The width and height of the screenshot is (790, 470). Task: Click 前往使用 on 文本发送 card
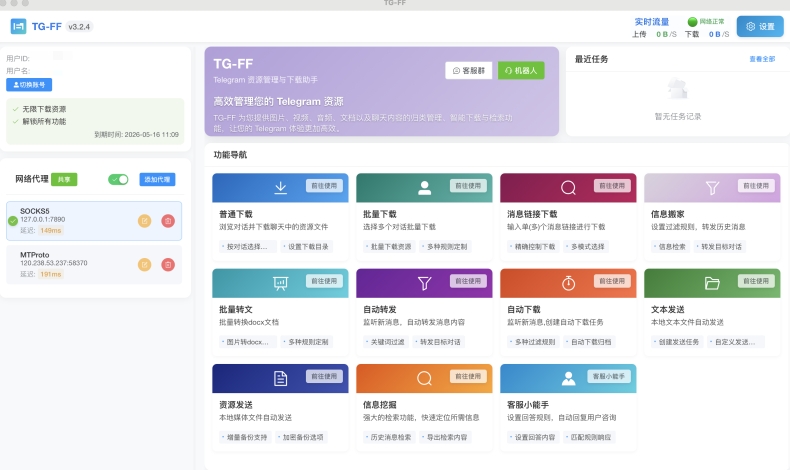(756, 281)
